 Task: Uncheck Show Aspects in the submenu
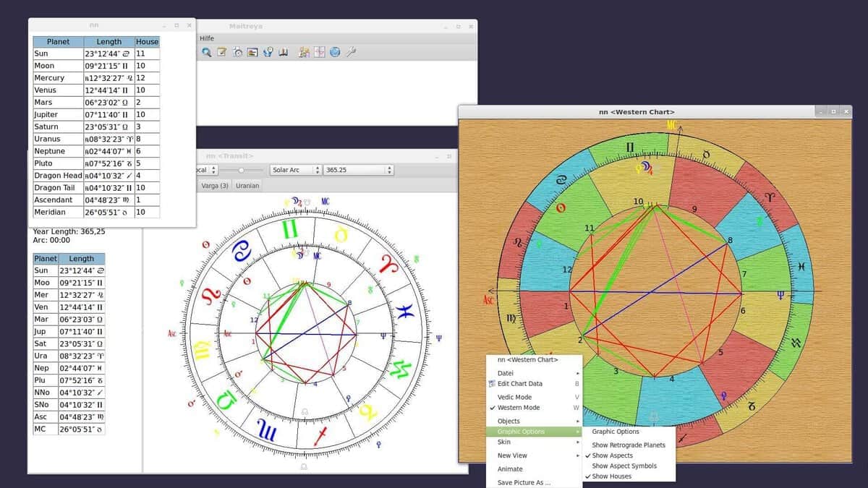pos(612,455)
